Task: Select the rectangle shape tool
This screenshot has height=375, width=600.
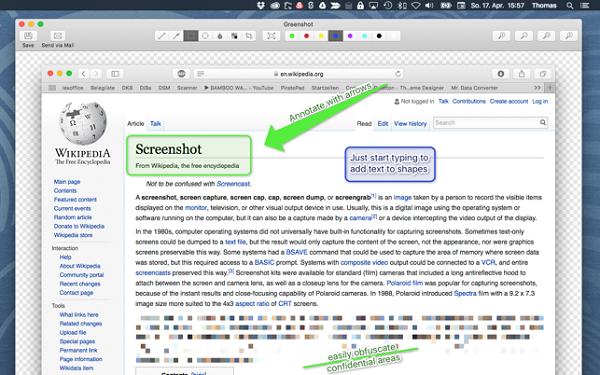Action: pyautogui.click(x=191, y=36)
